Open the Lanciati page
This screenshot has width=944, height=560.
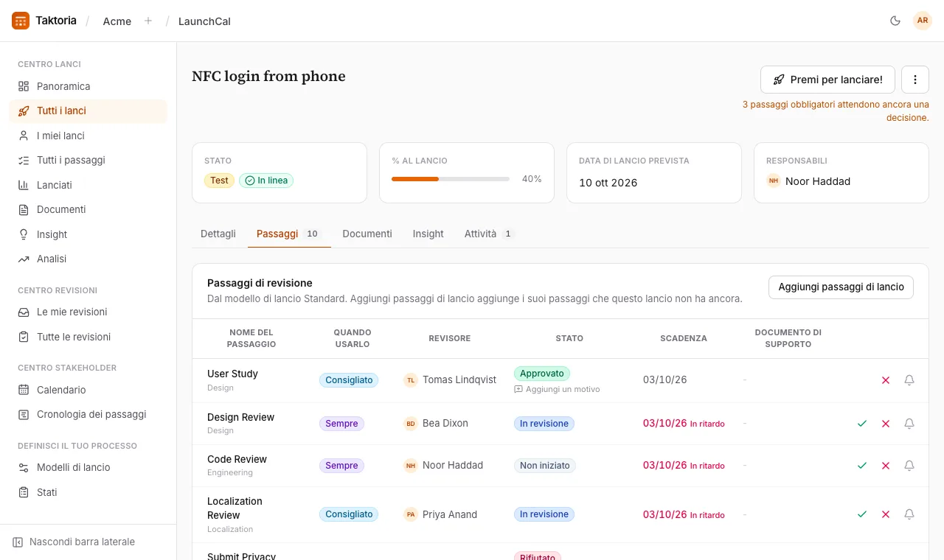[x=88, y=185]
